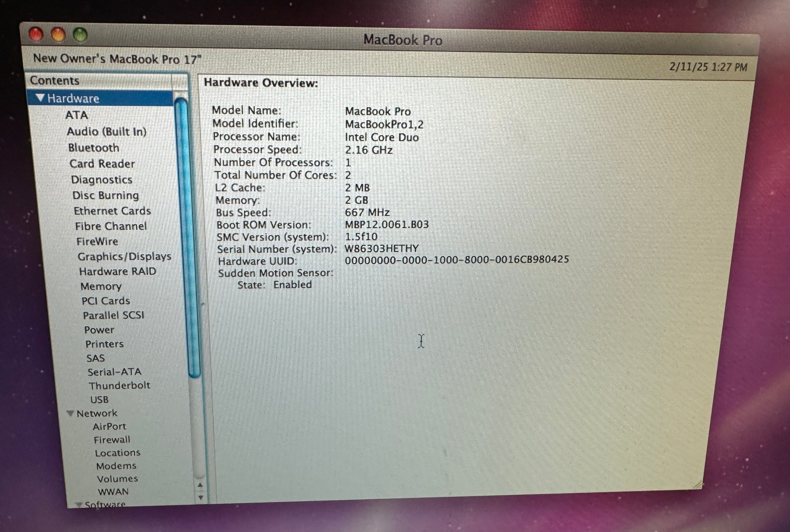Select Thunderbolt entry

click(120, 386)
